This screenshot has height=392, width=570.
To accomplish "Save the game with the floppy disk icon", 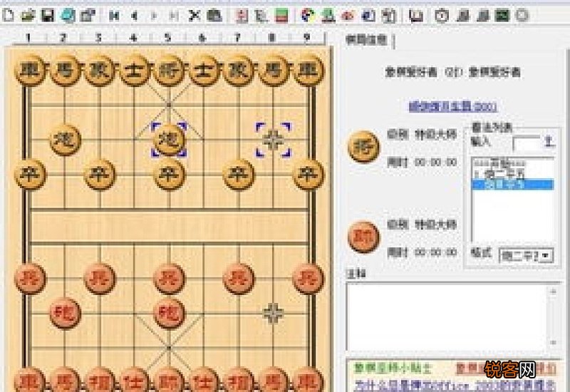I will click(48, 15).
